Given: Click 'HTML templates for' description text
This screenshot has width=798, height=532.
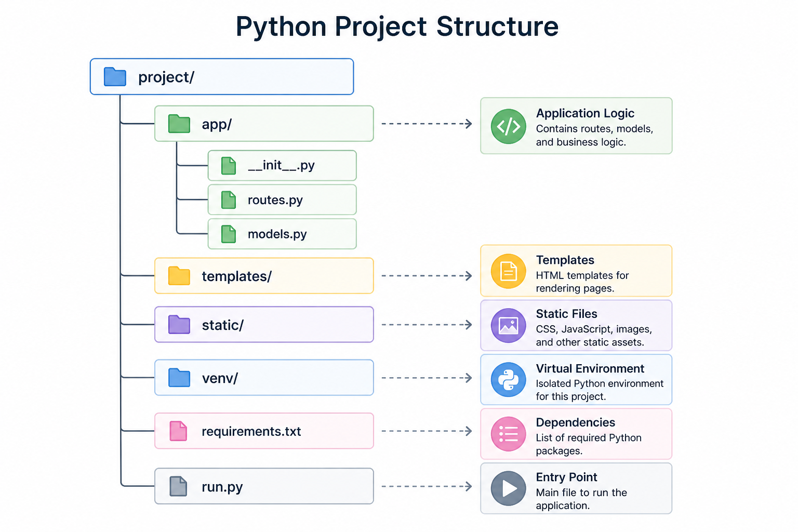Looking at the screenshot, I should (582, 275).
